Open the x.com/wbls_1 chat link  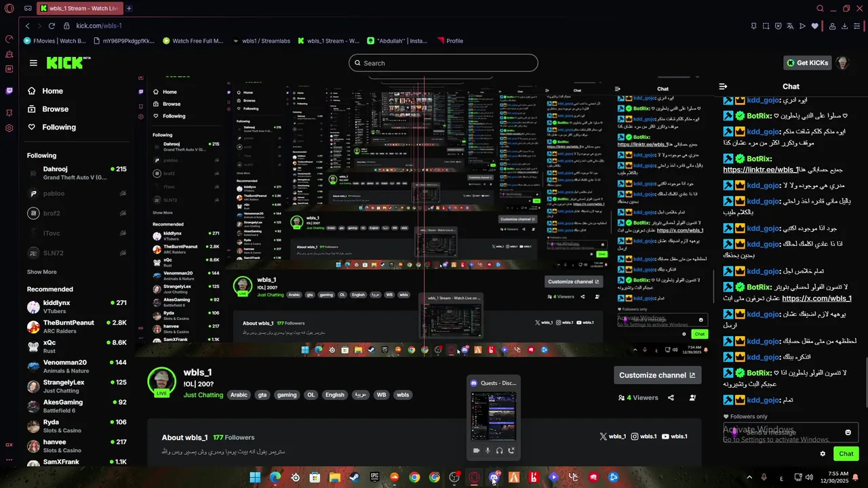(x=816, y=298)
